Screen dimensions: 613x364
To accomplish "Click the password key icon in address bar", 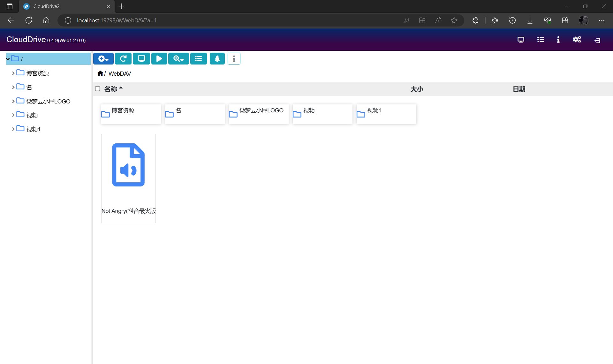I will pyautogui.click(x=406, y=20).
